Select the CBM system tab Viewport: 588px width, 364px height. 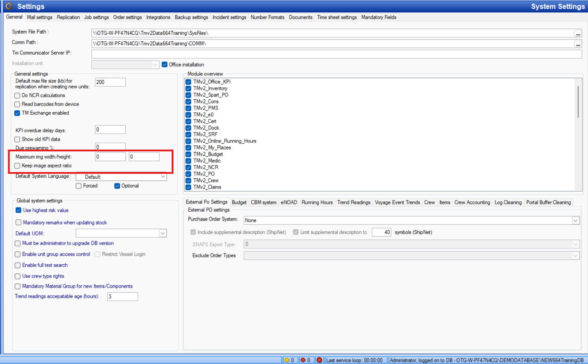[264, 202]
